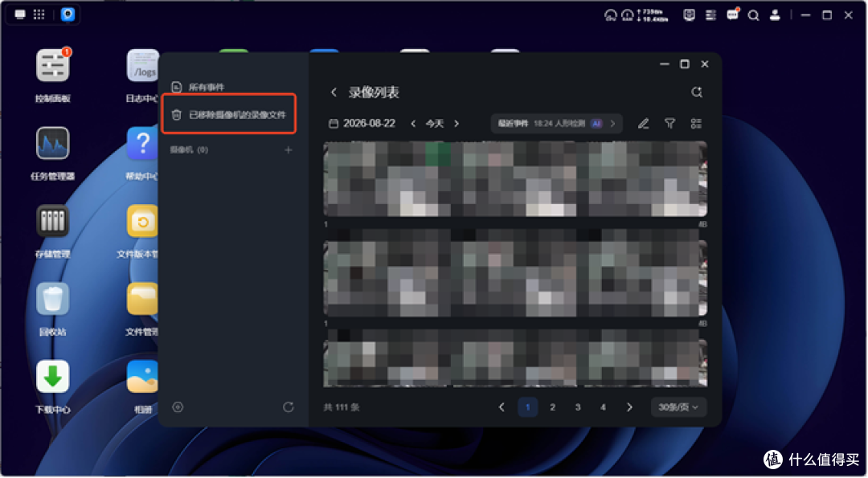Image resolution: width=868 pixels, height=478 pixels.
Task: Click the smart search icon beside 录像列表
Action: click(697, 92)
